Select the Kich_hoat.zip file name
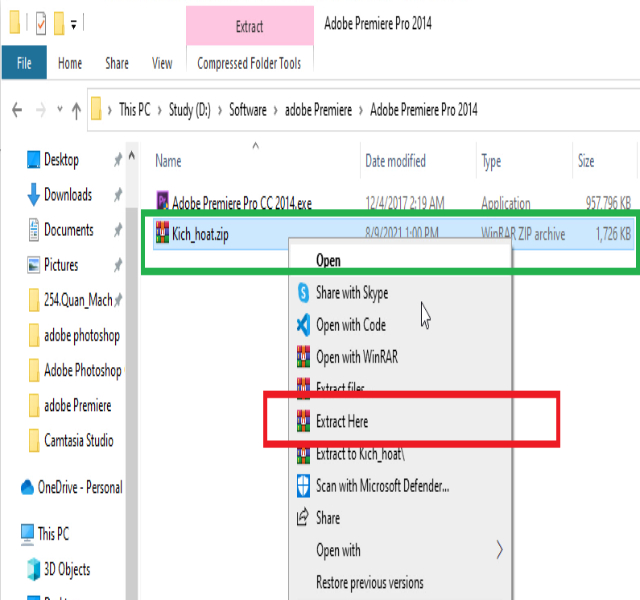 (x=200, y=234)
